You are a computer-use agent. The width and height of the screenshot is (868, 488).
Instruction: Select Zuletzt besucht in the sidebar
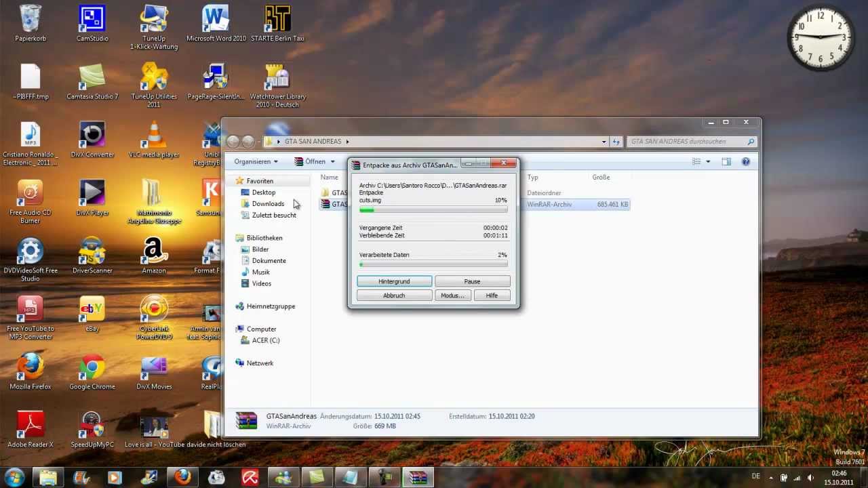click(274, 216)
